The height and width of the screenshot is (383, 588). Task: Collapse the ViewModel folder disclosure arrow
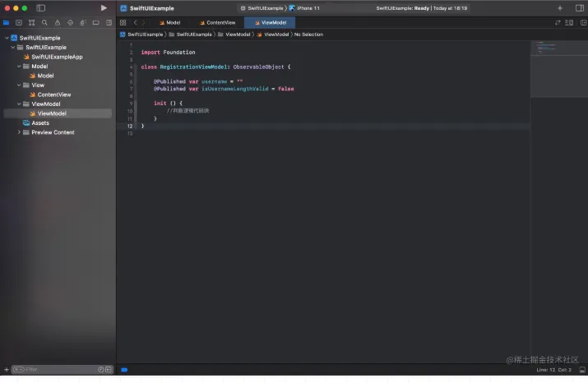(19, 104)
